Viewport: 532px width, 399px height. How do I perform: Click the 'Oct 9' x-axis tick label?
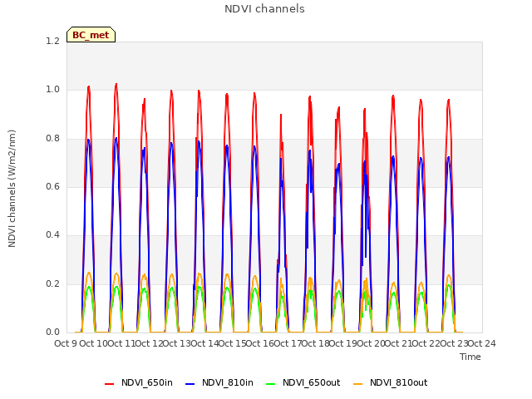click(66, 343)
